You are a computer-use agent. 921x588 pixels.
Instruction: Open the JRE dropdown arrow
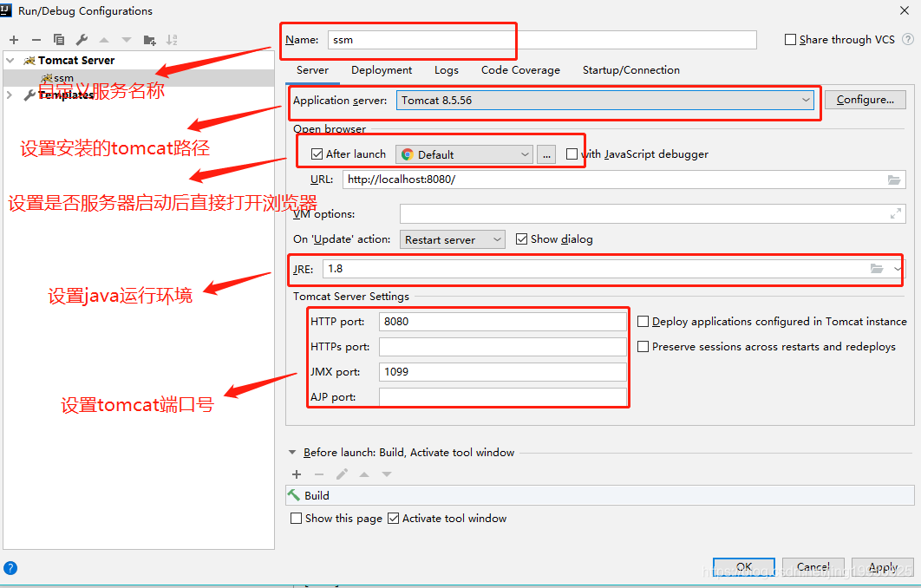[897, 269]
